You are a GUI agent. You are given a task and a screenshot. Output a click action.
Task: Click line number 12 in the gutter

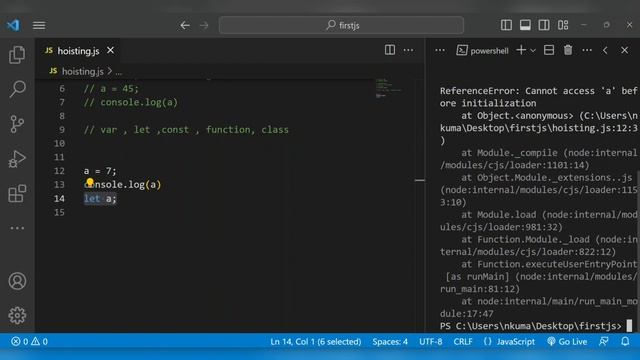tap(60, 171)
